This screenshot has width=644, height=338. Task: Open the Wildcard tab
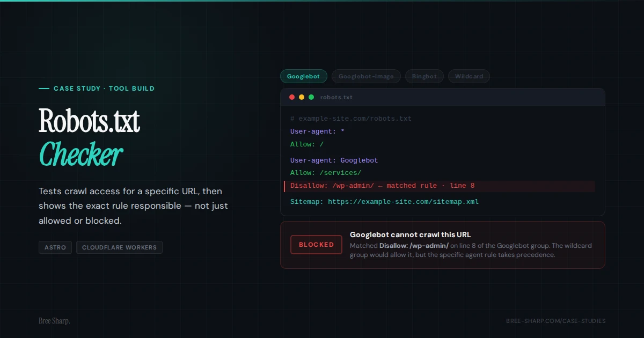pos(469,76)
